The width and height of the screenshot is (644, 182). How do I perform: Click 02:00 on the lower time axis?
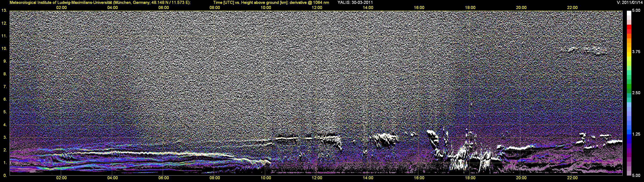pyautogui.click(x=61, y=178)
